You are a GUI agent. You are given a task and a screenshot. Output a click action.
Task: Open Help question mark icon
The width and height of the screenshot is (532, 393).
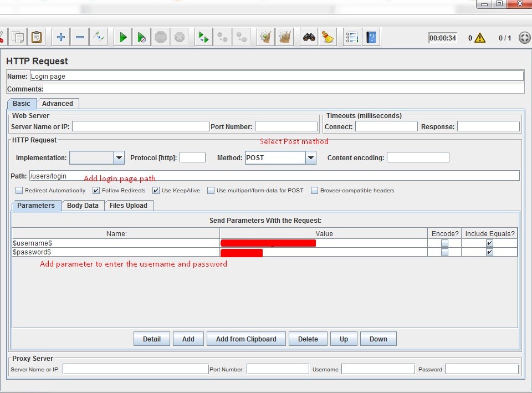click(371, 37)
